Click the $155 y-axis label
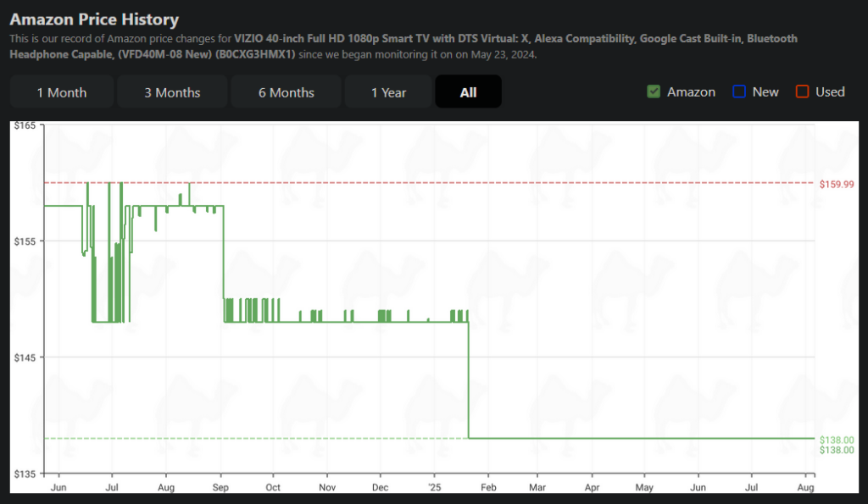The height and width of the screenshot is (504, 868). tap(25, 241)
